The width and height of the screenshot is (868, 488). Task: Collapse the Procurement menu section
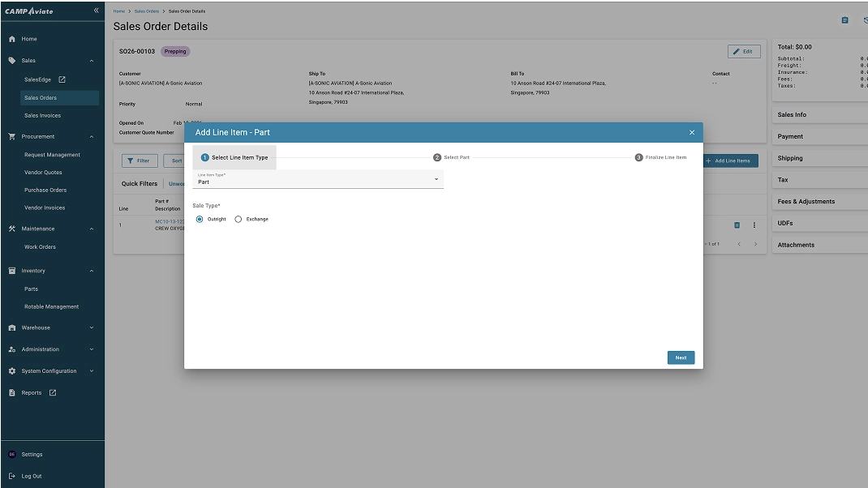(92, 137)
